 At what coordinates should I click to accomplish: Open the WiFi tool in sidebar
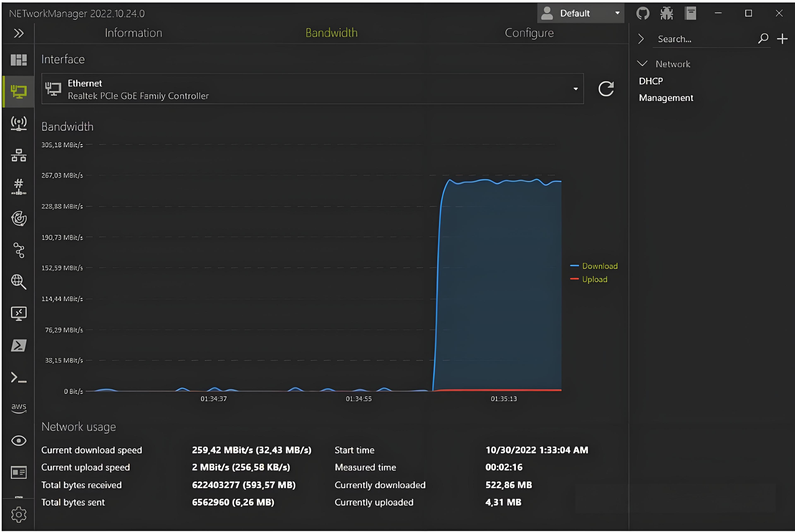[x=19, y=123]
